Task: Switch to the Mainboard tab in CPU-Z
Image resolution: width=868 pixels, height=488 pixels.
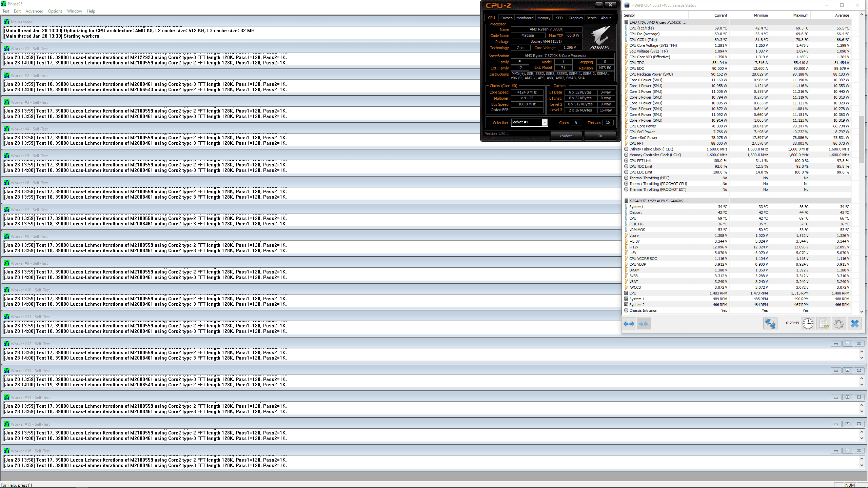Action: pyautogui.click(x=525, y=18)
